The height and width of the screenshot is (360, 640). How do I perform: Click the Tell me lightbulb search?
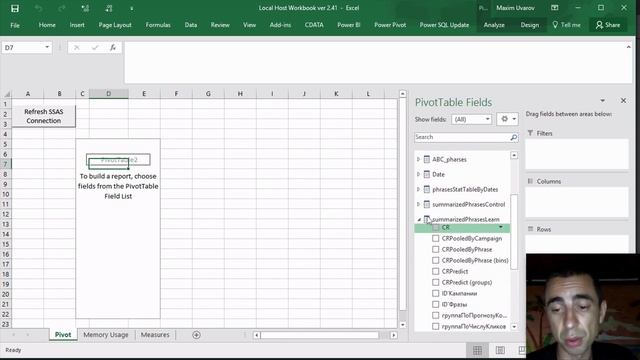[x=566, y=25]
